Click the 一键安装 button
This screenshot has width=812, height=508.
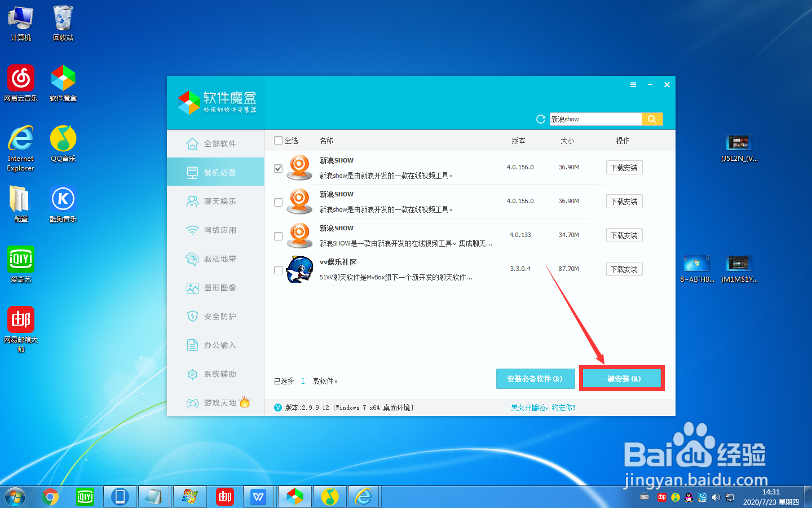(x=621, y=379)
